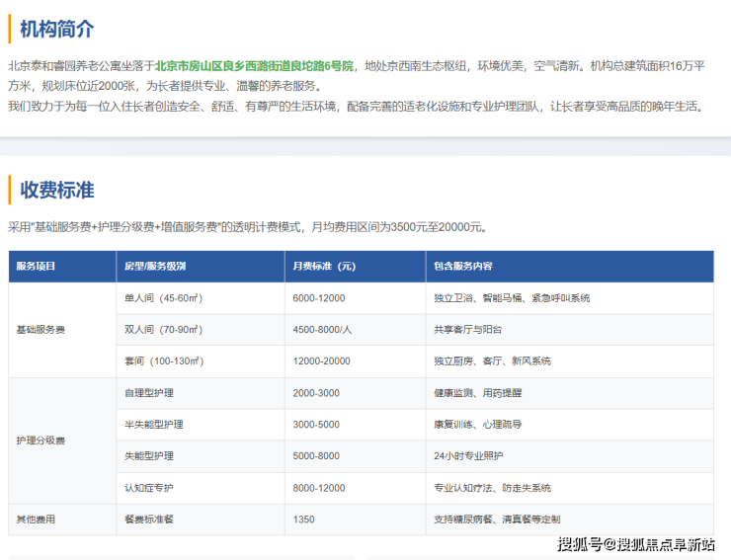
Task: Click the 套间 (100-130㎡) room type cell
Action: coord(162,361)
